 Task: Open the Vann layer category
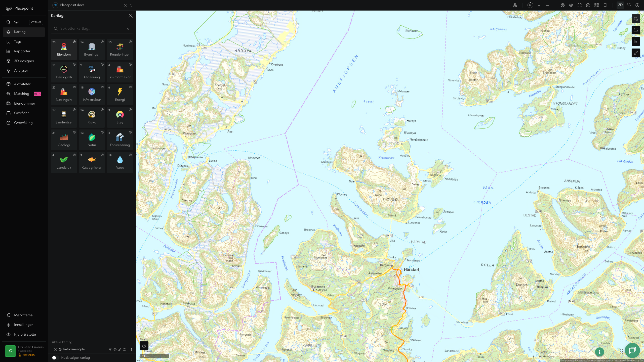pyautogui.click(x=120, y=162)
